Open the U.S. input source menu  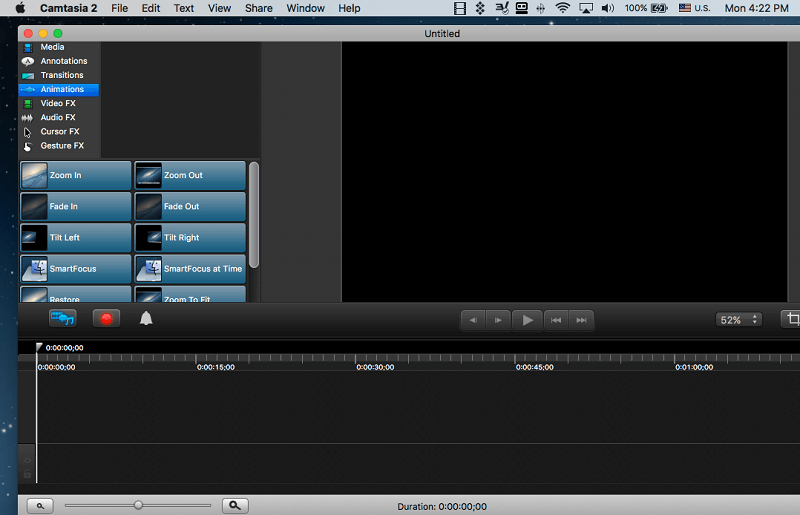coord(694,8)
